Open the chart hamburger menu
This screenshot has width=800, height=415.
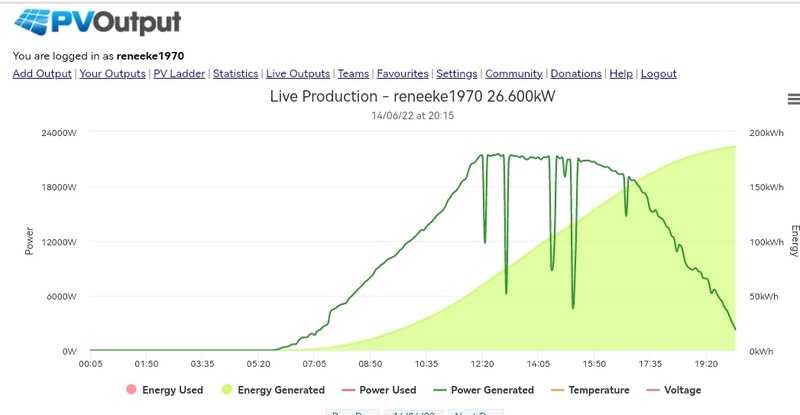tap(793, 99)
